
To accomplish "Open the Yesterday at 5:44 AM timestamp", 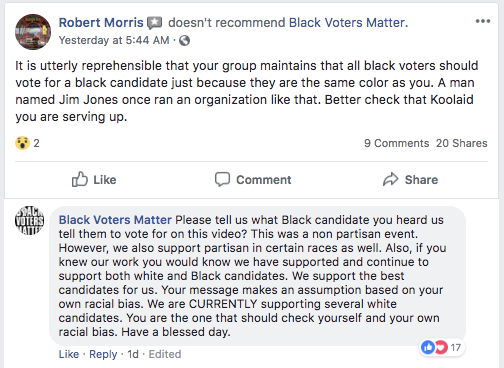I will 114,40.
